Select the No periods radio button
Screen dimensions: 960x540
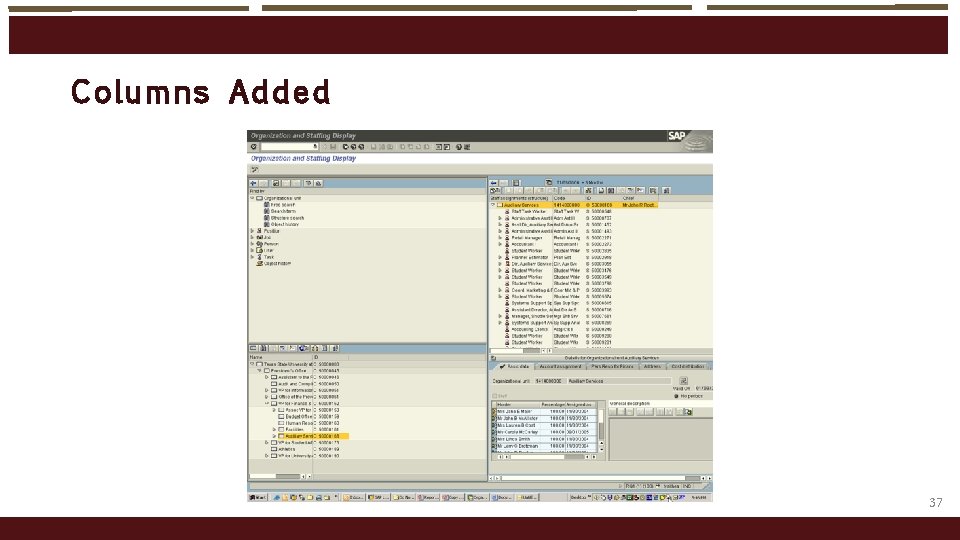point(676,396)
